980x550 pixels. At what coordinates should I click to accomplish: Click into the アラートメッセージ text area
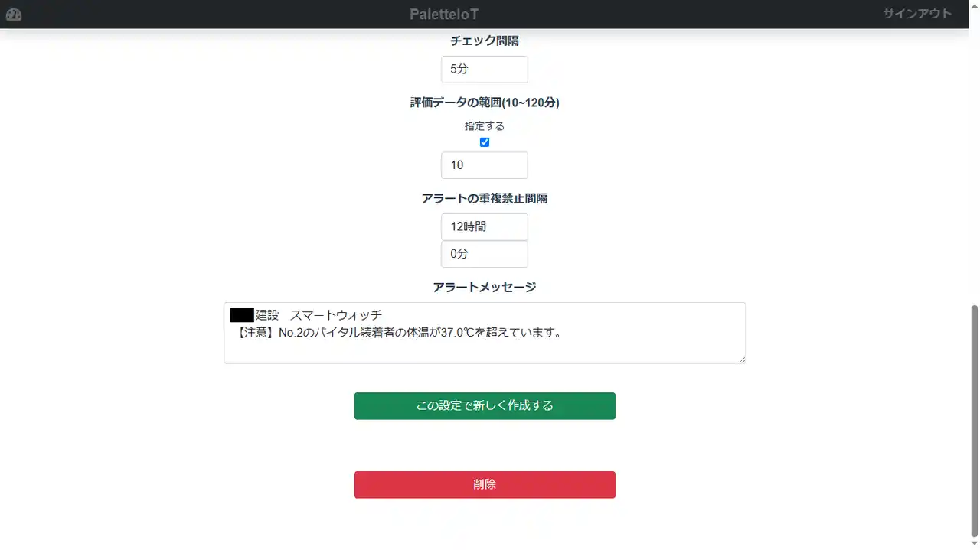485,333
